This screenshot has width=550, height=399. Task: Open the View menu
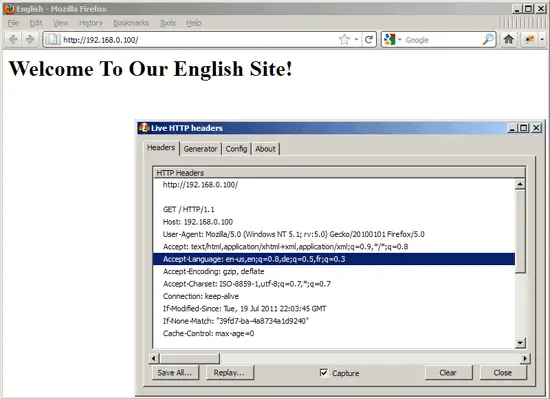[x=60, y=23]
